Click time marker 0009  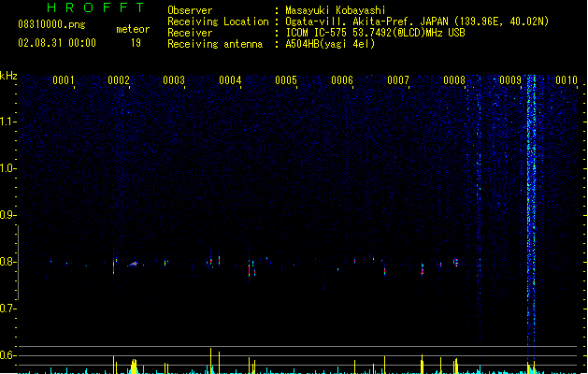pyautogui.click(x=510, y=80)
